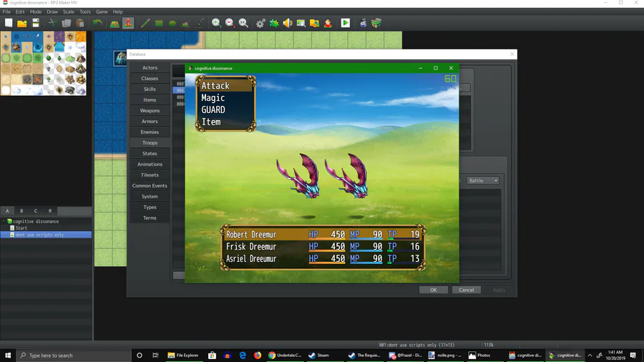Switch to the Terms database tab
The width and height of the screenshot is (644, 362).
[150, 218]
